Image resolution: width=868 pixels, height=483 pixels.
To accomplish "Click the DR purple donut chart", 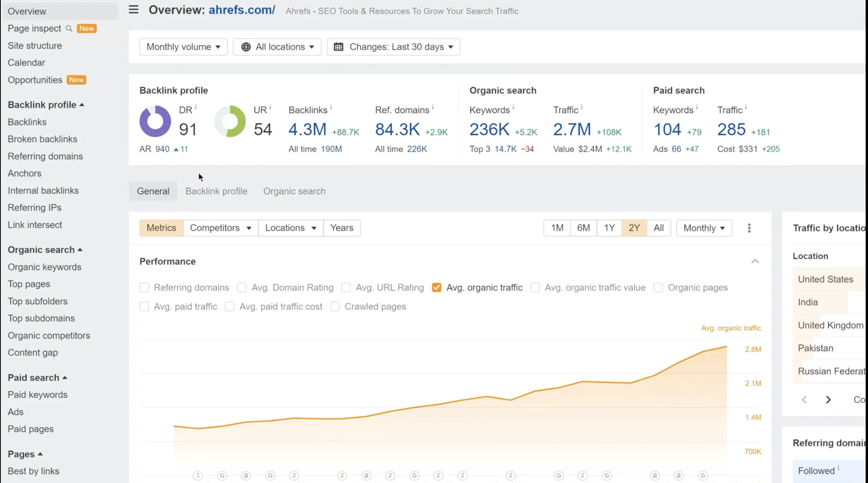I will pos(155,121).
